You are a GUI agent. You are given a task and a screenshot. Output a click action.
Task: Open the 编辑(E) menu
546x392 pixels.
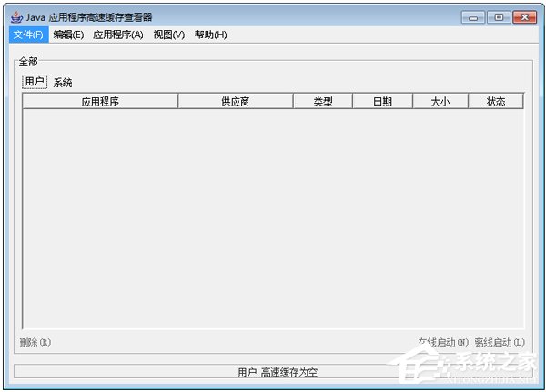click(x=68, y=35)
